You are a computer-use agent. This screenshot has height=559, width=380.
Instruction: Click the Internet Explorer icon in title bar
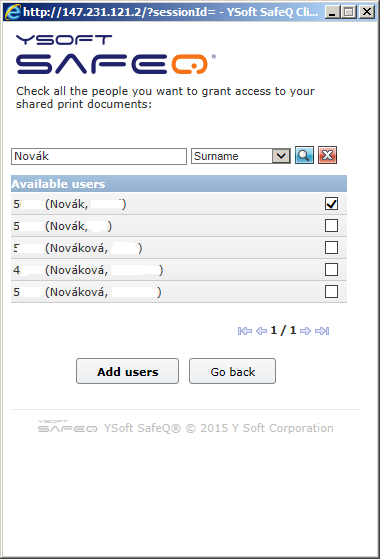tap(13, 12)
